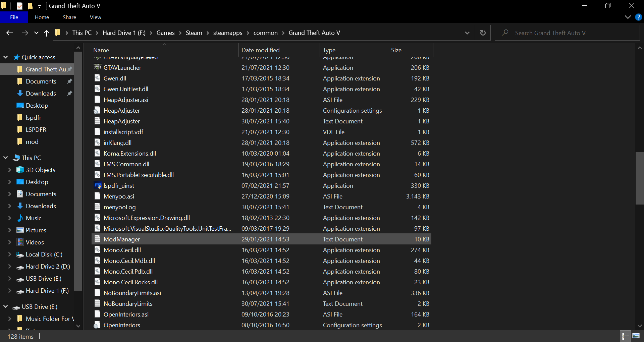
Task: Expand the Local Disk (C:) node
Action: [x=10, y=254]
